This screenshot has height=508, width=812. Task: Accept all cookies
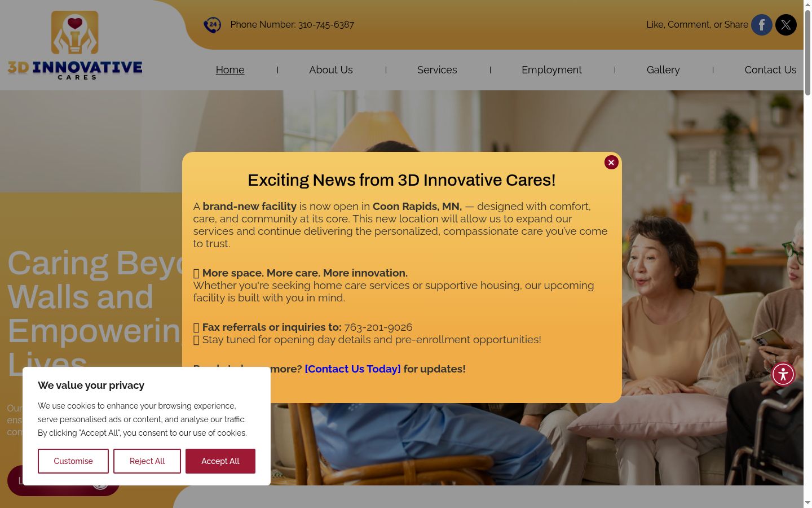point(220,461)
